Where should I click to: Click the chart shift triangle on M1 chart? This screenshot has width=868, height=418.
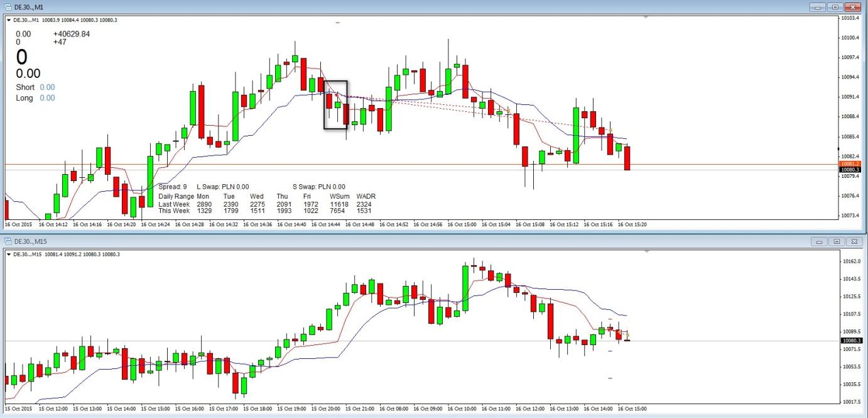[646, 18]
